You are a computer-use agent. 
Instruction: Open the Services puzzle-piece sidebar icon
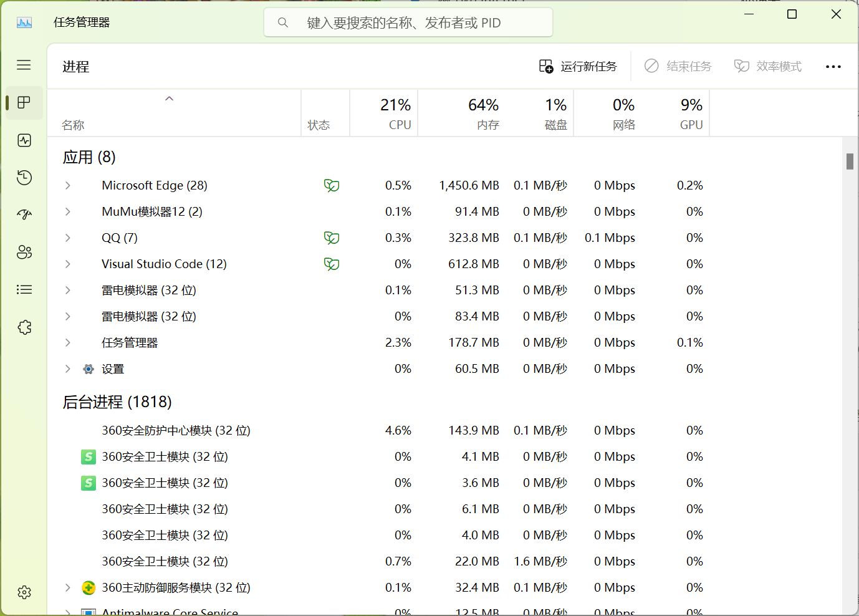click(x=24, y=327)
